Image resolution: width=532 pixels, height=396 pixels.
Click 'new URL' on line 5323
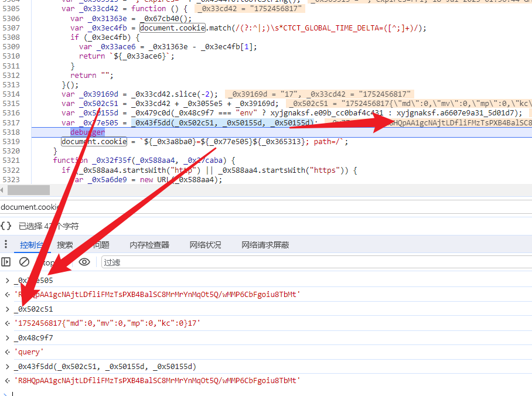click(x=154, y=180)
